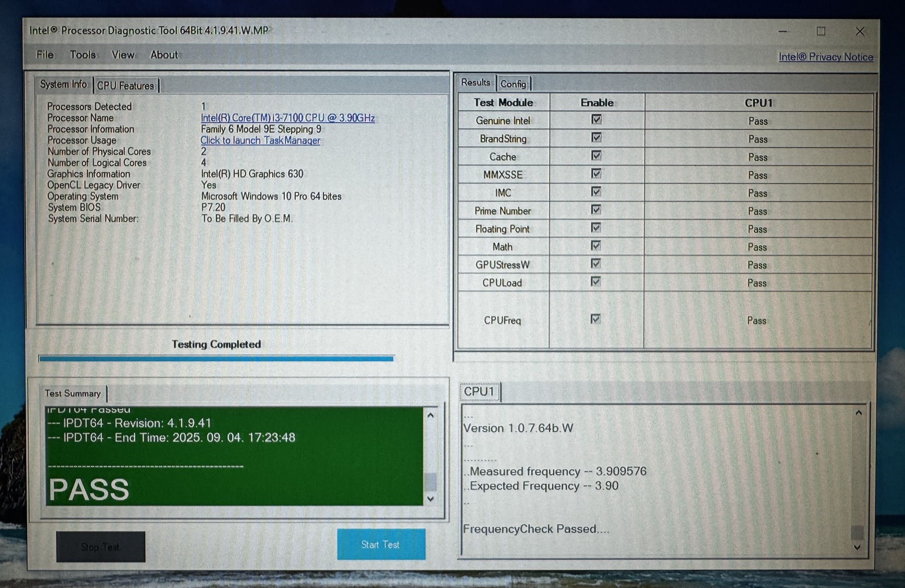
Task: Click the testing progress bar
Action: coord(216,358)
